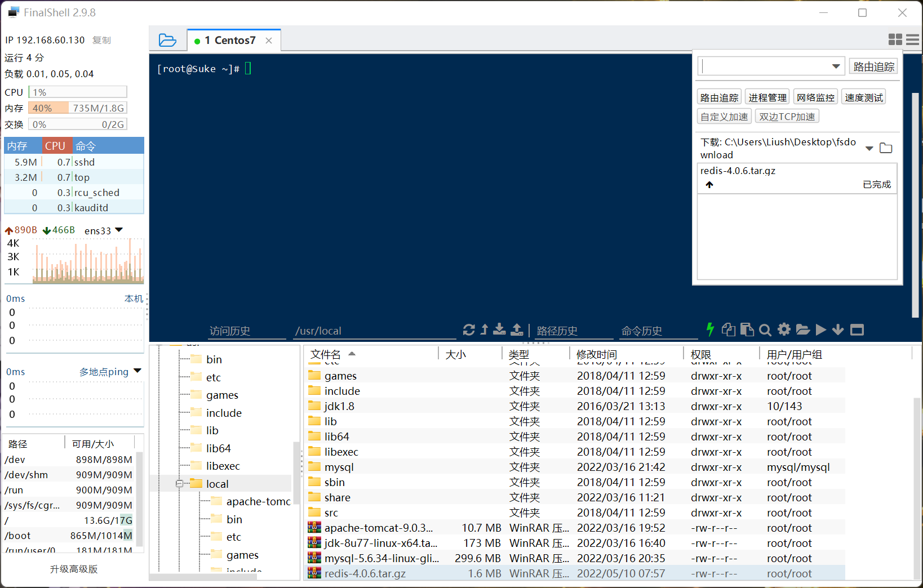This screenshot has height=588, width=923.
Task: Click the 自定义加速 button
Action: [724, 117]
